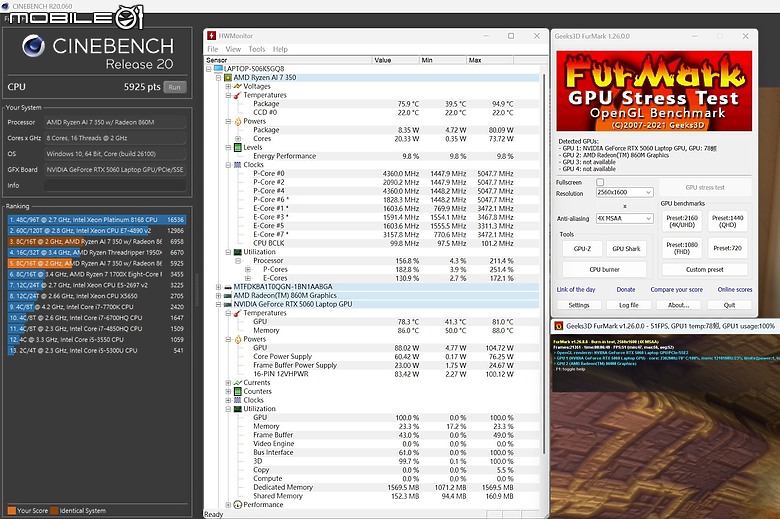Image resolution: width=780 pixels, height=519 pixels.
Task: Collapse the NVIDIA GeForce RTX 5060 node
Action: tap(218, 304)
